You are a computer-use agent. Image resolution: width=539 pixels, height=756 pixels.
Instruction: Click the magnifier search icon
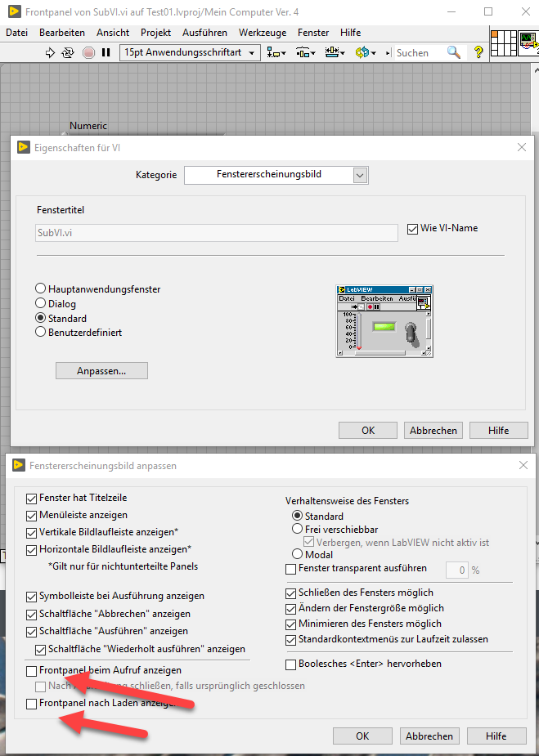454,52
